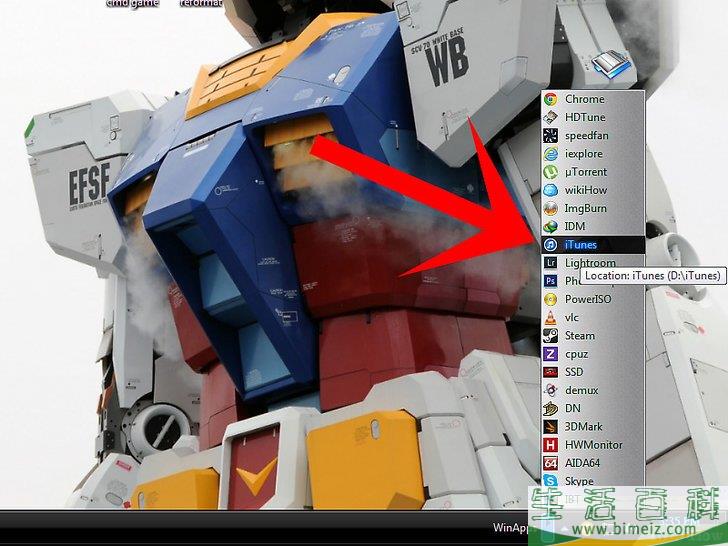728x546 pixels.
Task: Open demux from the menu
Action: [x=593, y=390]
